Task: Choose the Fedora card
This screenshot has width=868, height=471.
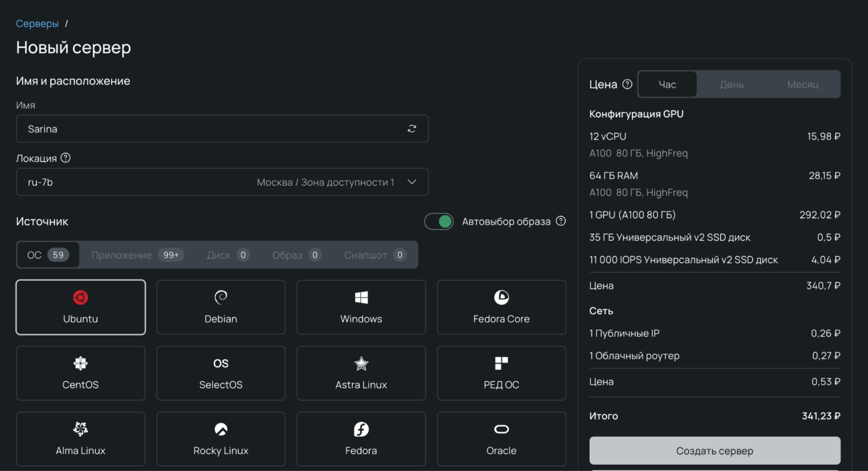Action: (x=361, y=439)
